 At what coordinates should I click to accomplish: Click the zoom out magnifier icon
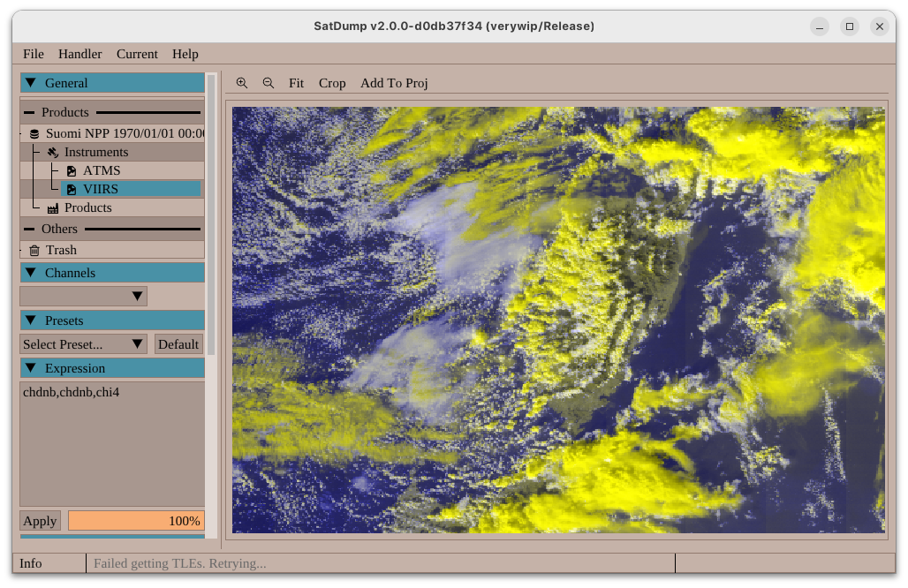coord(269,83)
